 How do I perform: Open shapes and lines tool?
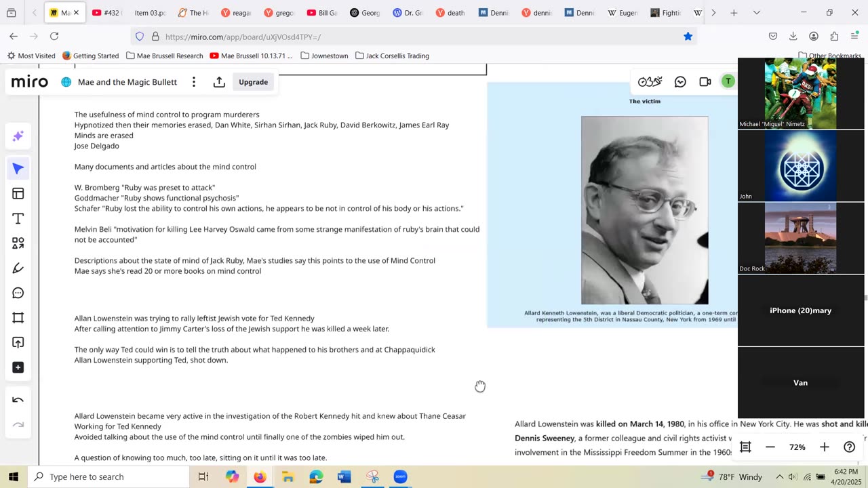[18, 243]
